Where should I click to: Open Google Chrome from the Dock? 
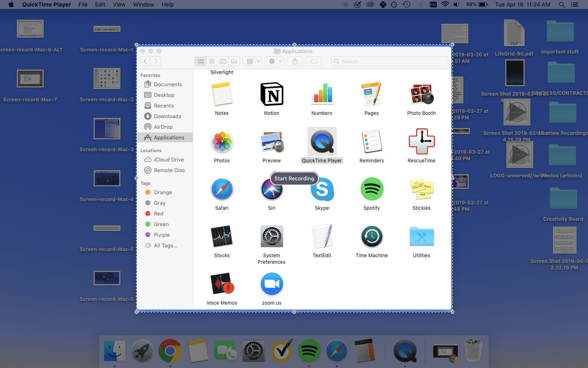click(x=170, y=351)
